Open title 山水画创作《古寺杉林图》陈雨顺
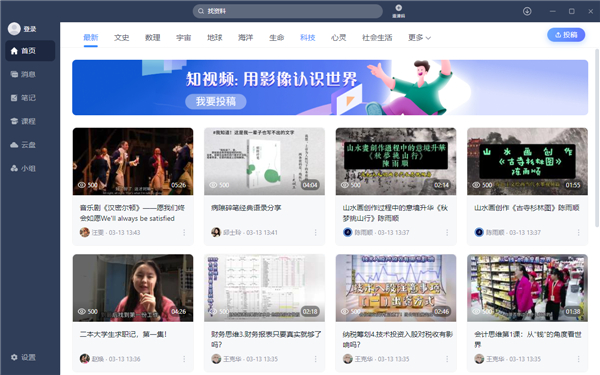600x375 pixels. [527, 208]
